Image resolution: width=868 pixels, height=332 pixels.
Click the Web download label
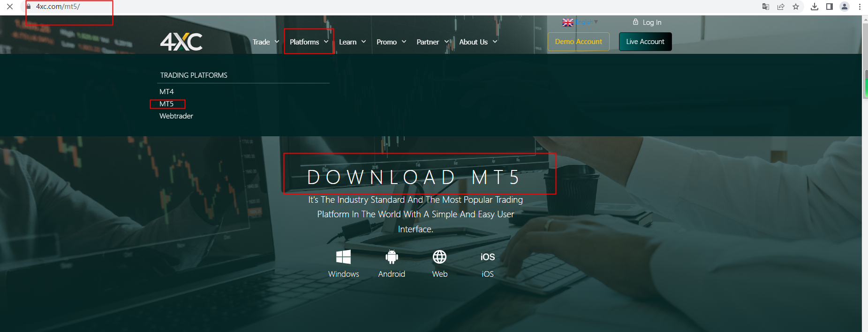coord(440,274)
